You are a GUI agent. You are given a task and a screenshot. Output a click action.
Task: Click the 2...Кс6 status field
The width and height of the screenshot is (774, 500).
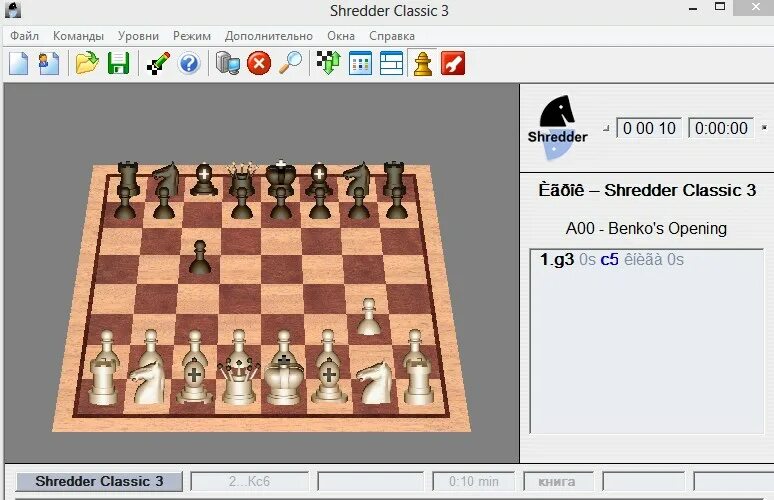click(249, 481)
